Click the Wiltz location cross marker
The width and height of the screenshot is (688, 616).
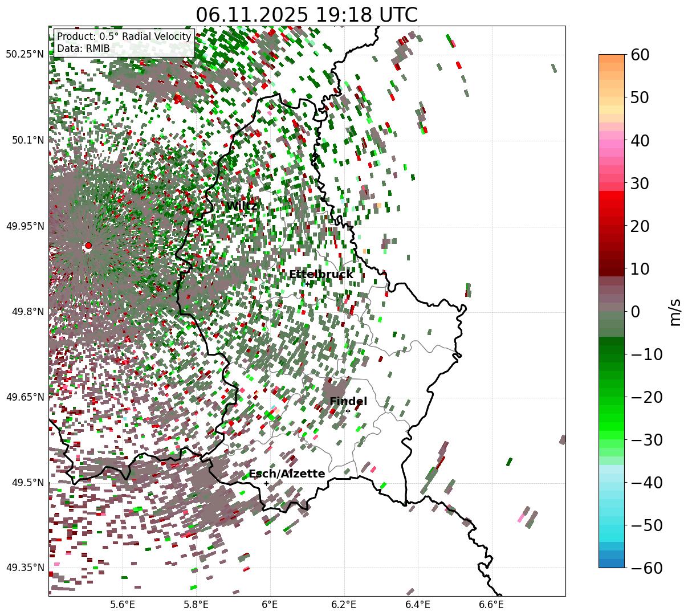(x=245, y=215)
